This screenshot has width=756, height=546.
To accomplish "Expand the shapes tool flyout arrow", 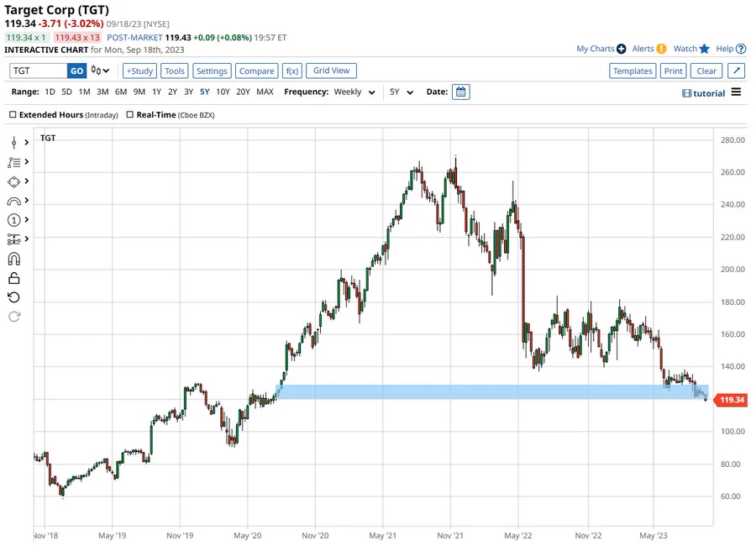I will (x=27, y=181).
